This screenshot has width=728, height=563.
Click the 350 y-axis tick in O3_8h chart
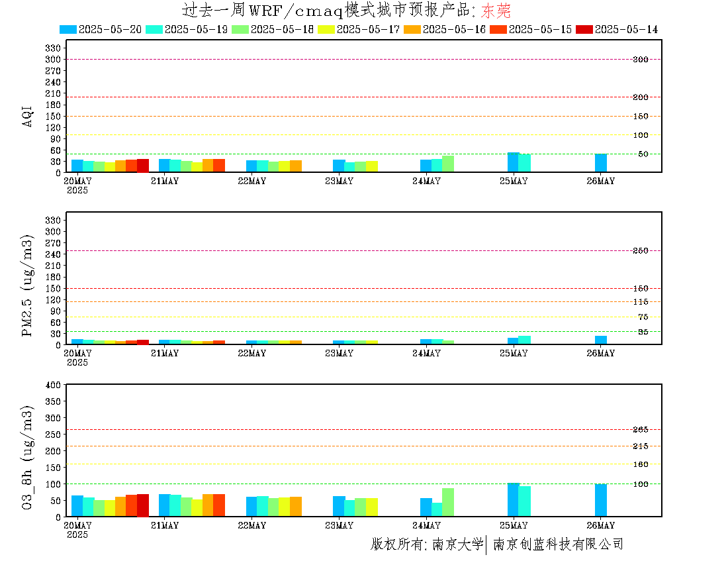tap(52, 401)
